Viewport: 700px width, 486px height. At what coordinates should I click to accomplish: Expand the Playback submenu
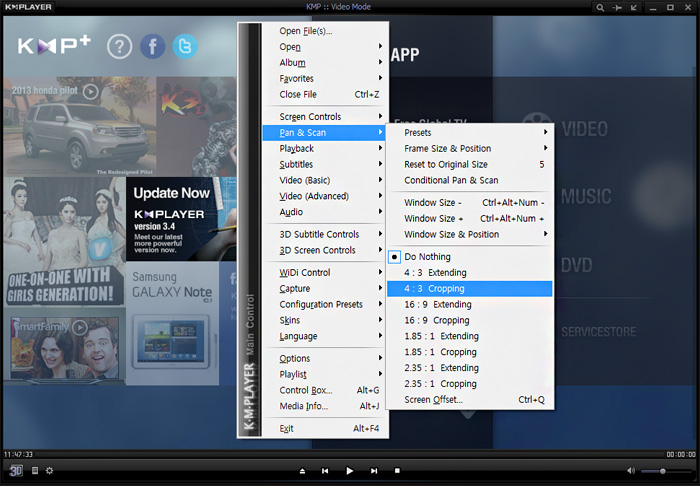[325, 149]
